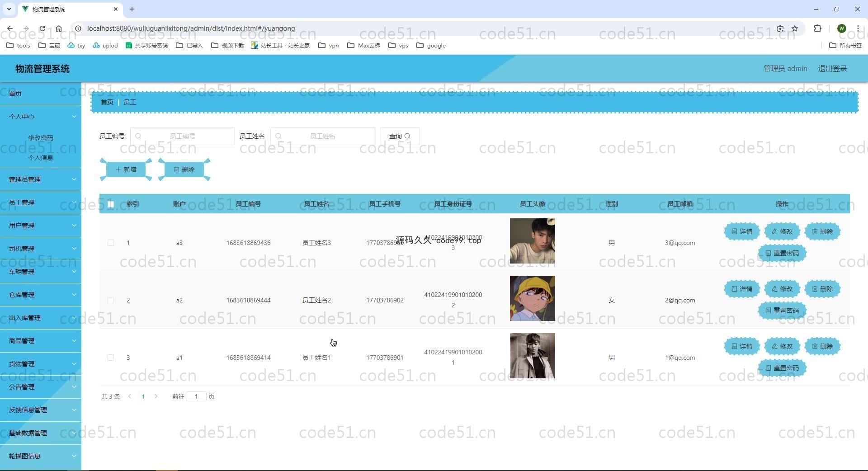868x471 pixels.
Task: Open the green W profile avatar
Action: [x=841, y=28]
